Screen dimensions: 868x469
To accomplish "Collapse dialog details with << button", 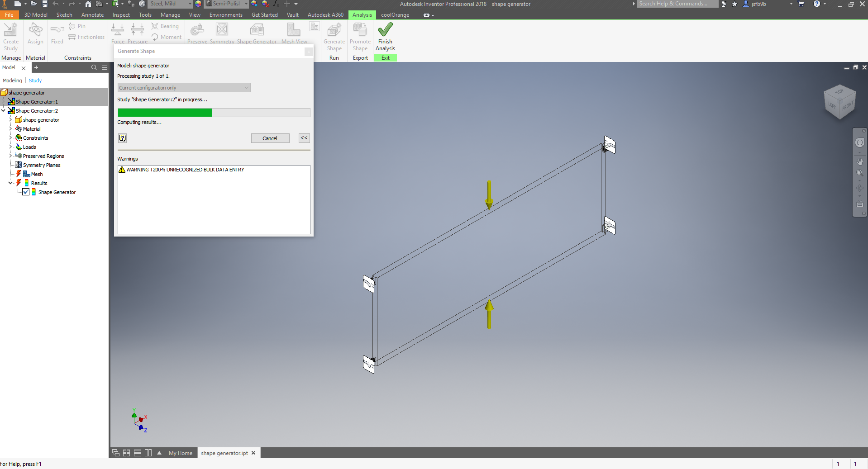I will [304, 138].
